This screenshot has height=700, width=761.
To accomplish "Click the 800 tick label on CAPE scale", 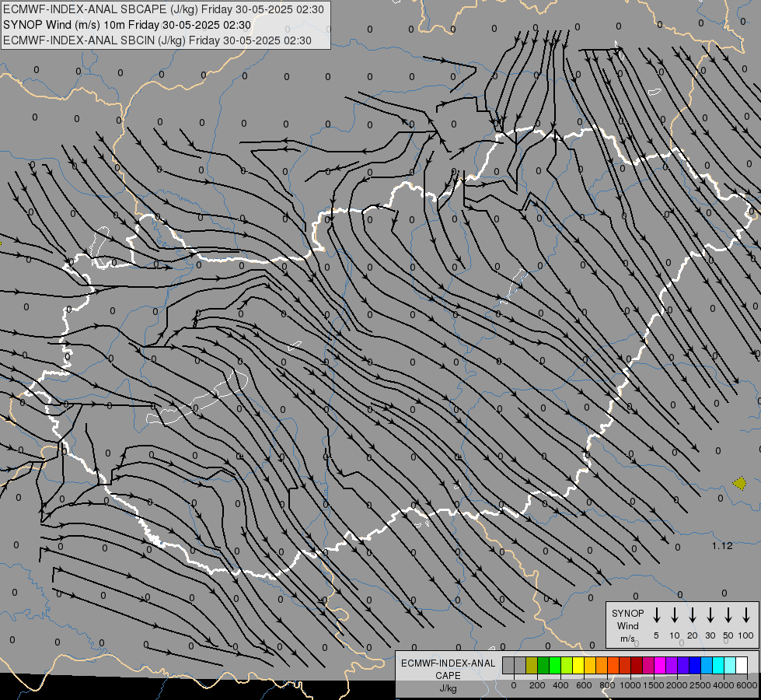I will pyautogui.click(x=607, y=685).
